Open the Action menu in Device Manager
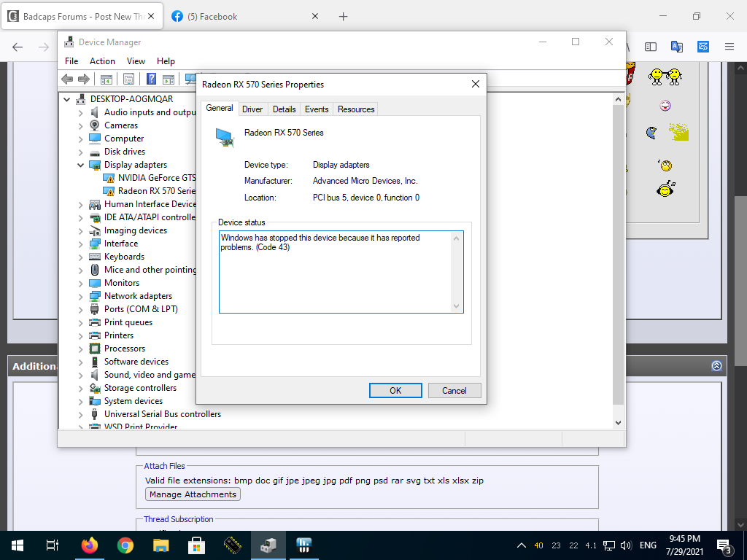 click(102, 61)
